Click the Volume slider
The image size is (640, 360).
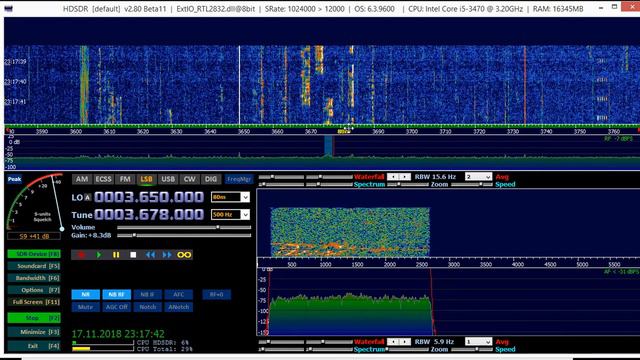coord(184,227)
